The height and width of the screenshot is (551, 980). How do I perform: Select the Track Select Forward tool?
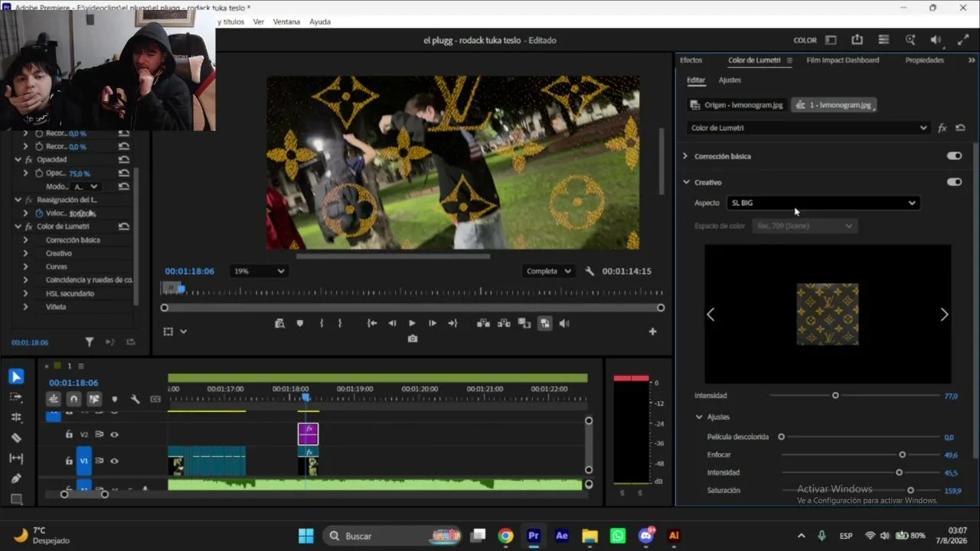[16, 397]
